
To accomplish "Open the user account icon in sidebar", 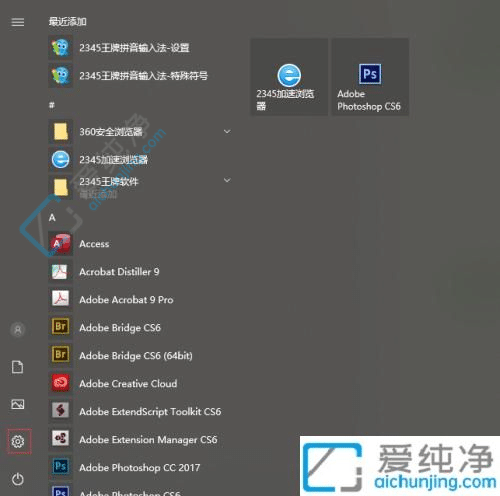I will click(x=18, y=330).
